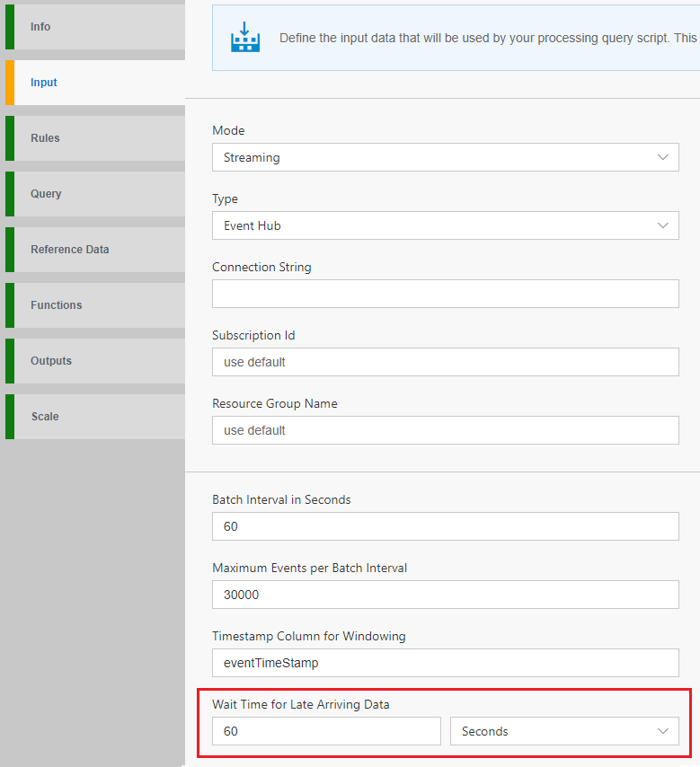Click the Maximum Events per Batch Interval field

[x=445, y=595]
